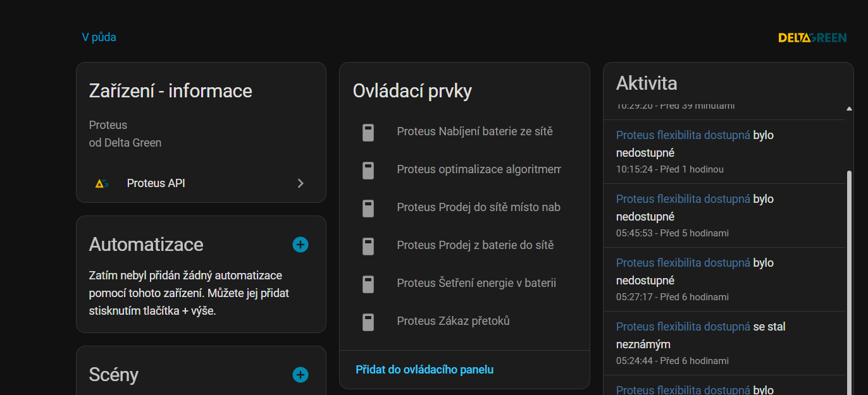This screenshot has width=868, height=395.
Task: Expand Proteus API chevron arrow
Action: click(301, 183)
